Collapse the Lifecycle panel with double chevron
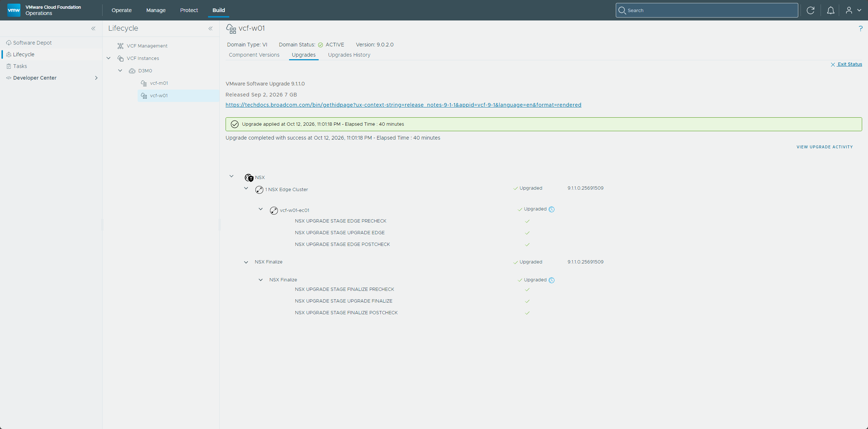Screen dimensions: 868x429 point(211,29)
